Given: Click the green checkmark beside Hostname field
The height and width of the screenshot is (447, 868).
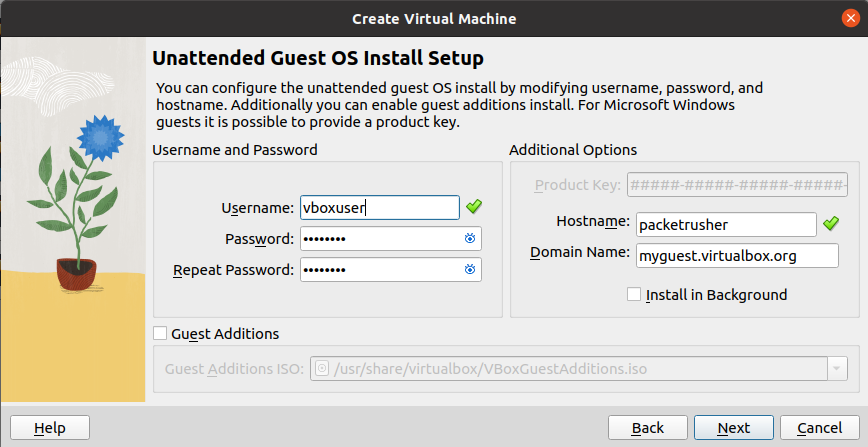Looking at the screenshot, I should point(830,224).
